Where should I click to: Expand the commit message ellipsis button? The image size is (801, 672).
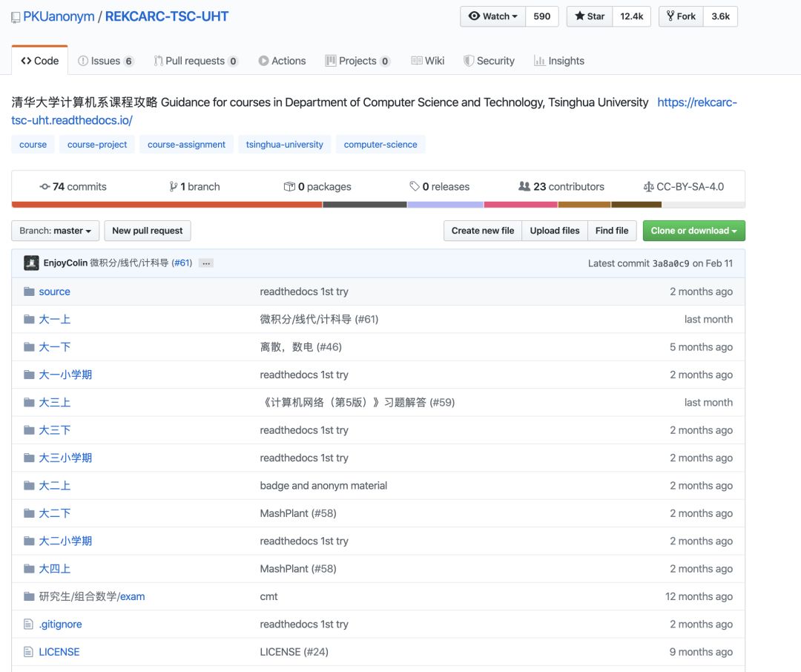coord(206,263)
